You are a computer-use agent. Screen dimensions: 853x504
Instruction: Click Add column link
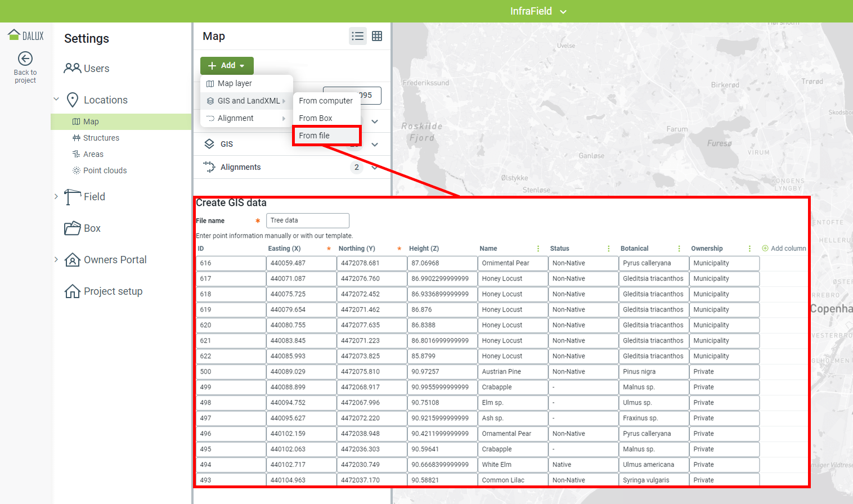pos(784,249)
